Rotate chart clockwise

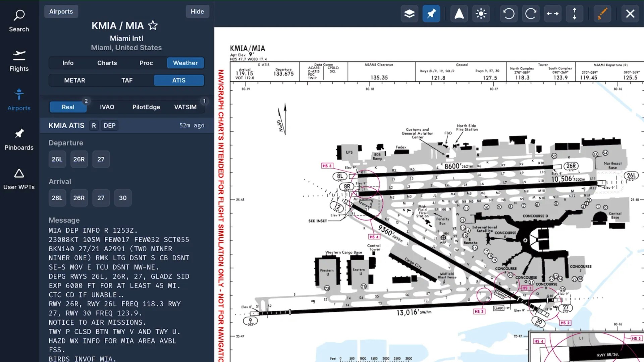pyautogui.click(x=531, y=14)
